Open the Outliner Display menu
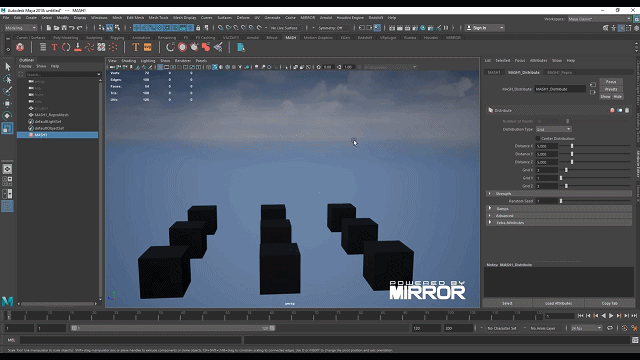Viewport: 640px width, 360px height. pos(25,66)
